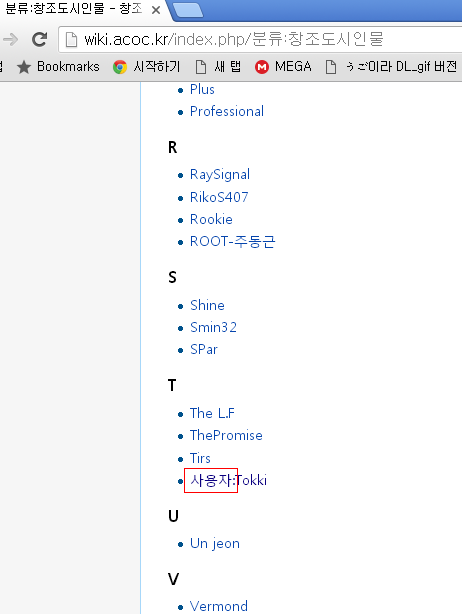
Task: Close the current browser tab
Action: tap(156, 10)
